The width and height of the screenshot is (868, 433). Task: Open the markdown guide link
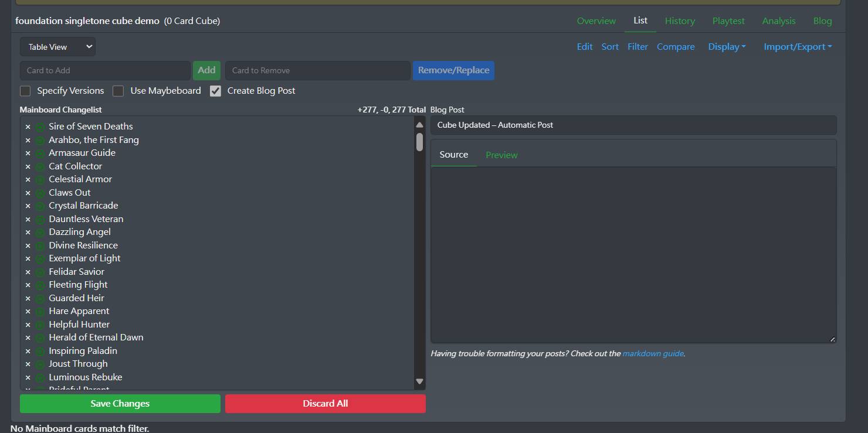(653, 354)
